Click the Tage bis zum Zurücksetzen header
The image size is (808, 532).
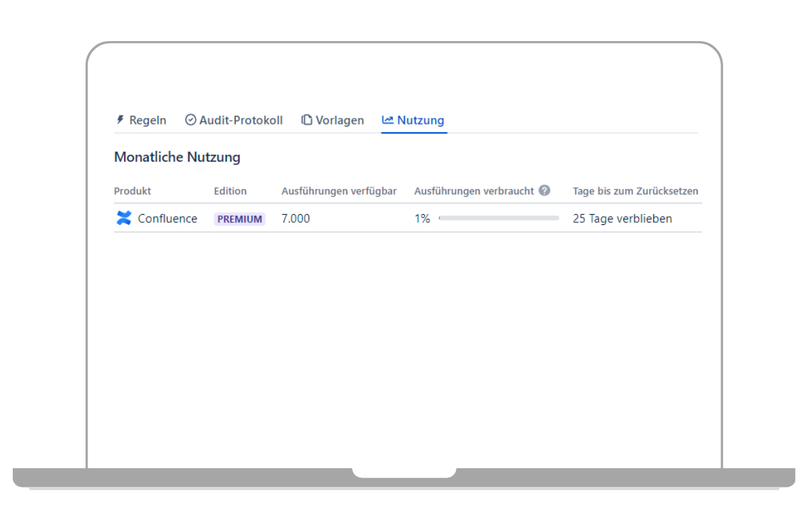point(635,191)
